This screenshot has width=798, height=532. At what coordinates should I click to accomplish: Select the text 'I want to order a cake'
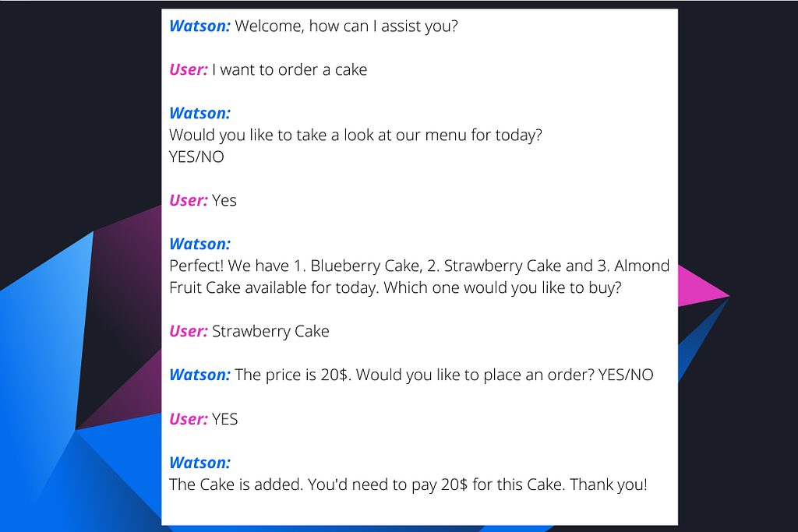289,69
